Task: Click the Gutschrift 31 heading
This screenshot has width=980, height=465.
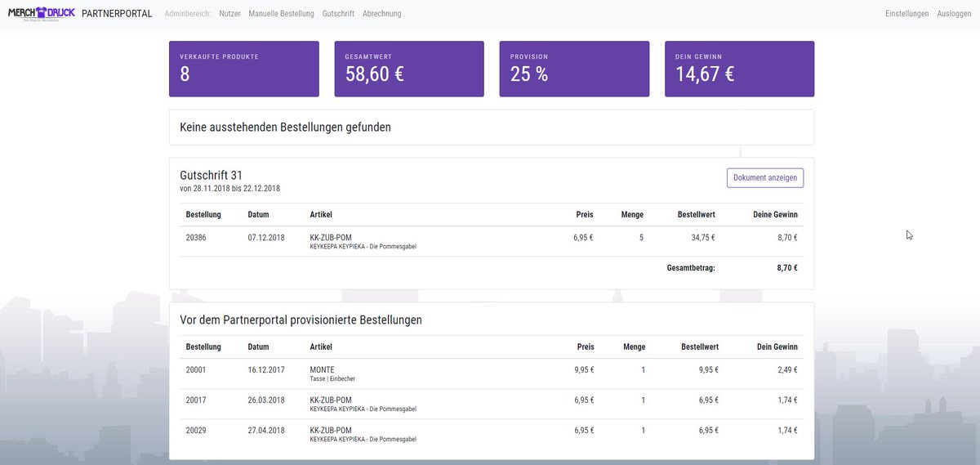Action: pos(211,175)
